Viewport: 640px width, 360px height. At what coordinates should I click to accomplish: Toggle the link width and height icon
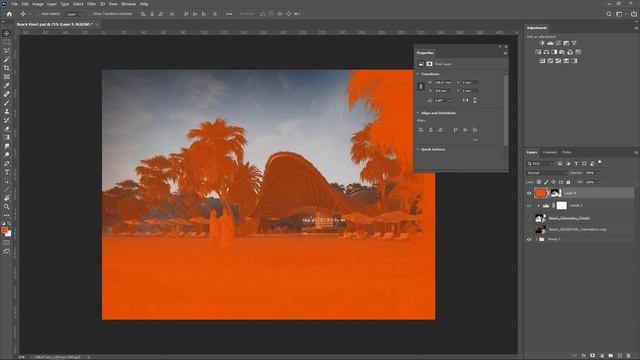coord(421,87)
